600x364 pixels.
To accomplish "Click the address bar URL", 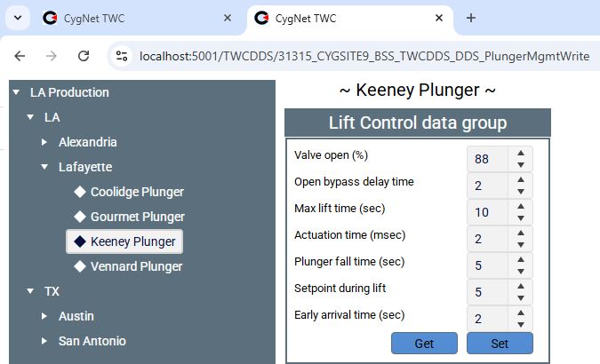I will [364, 56].
